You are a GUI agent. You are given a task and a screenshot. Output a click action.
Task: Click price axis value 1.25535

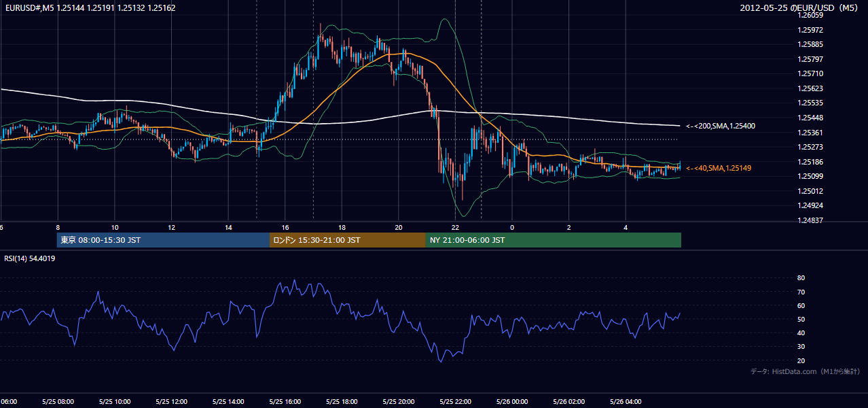(811, 103)
